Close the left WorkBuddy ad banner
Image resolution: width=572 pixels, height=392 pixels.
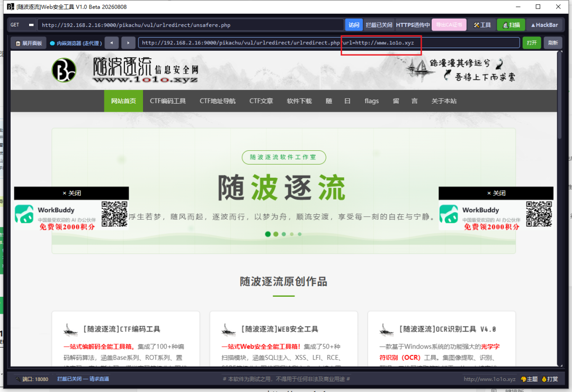[x=71, y=193]
